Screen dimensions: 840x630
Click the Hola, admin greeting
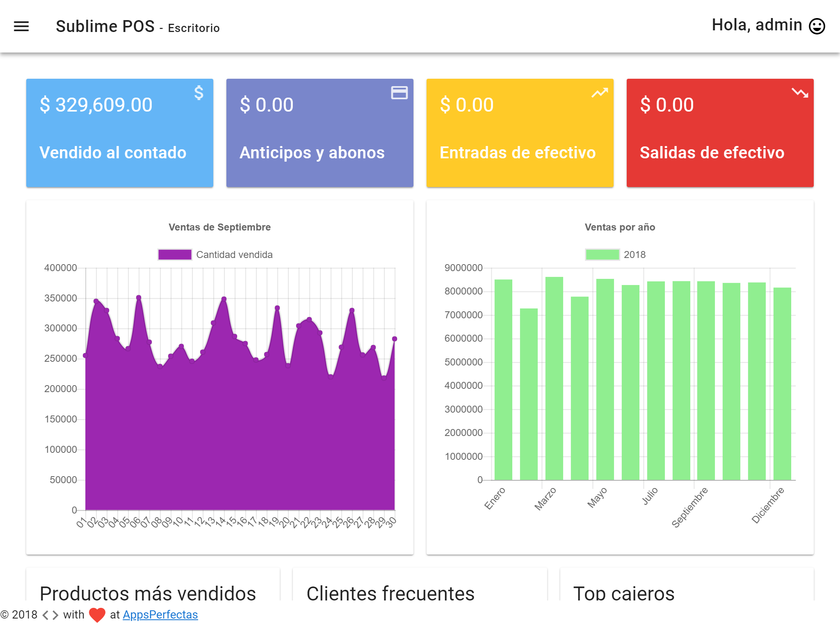coord(757,25)
